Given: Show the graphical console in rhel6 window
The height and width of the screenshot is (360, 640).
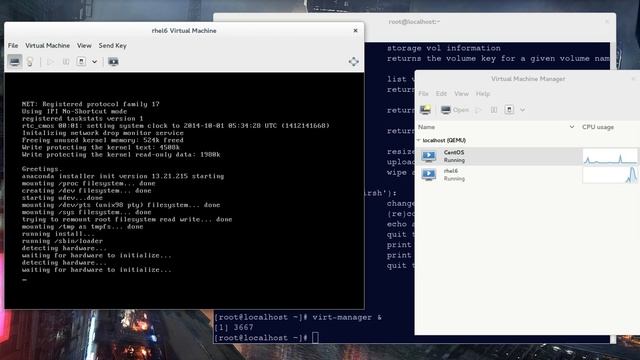Looking at the screenshot, I should pos(15,62).
